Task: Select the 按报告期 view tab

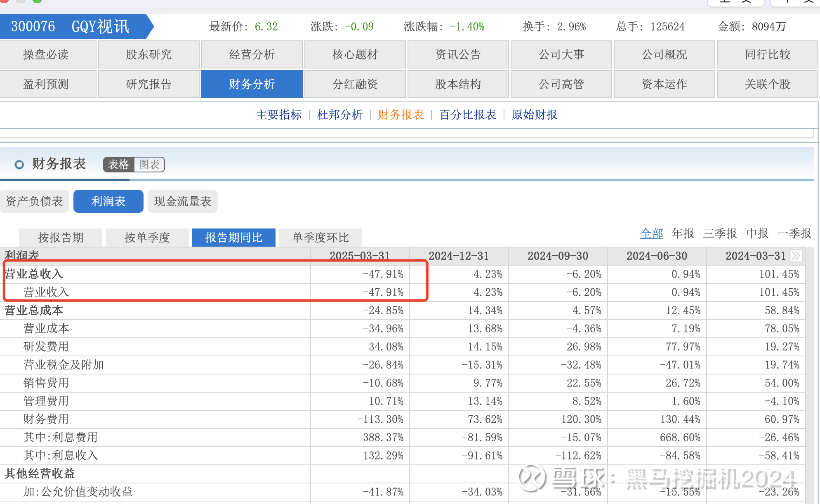Action: click(x=61, y=238)
